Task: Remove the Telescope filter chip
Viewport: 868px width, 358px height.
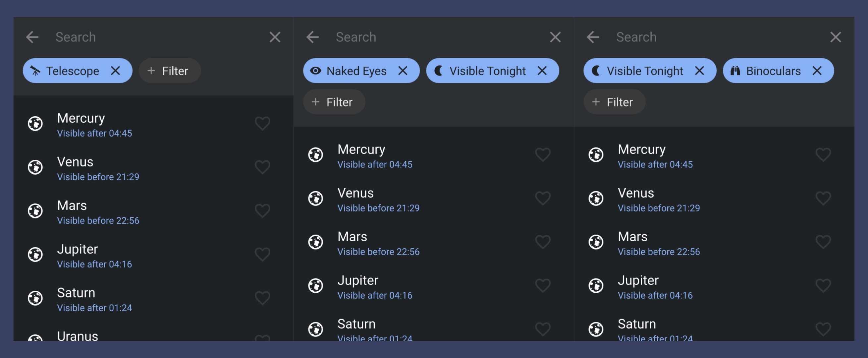Action: [115, 71]
